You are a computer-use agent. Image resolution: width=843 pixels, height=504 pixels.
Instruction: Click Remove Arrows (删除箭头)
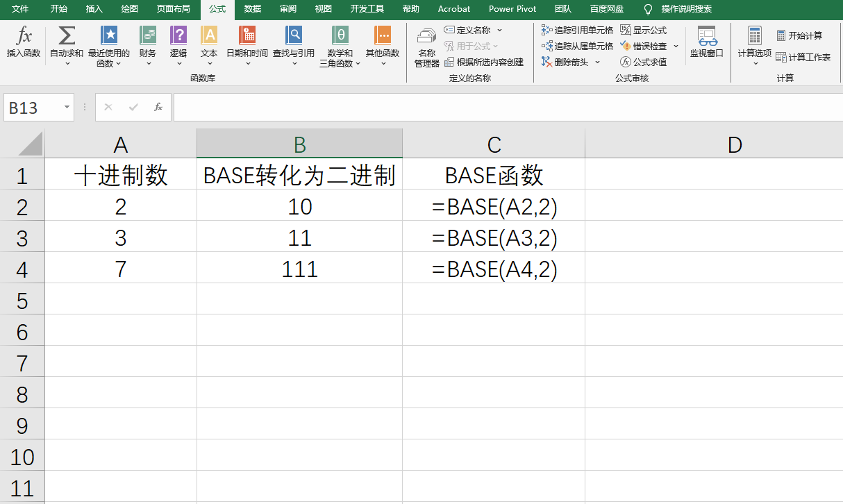pyautogui.click(x=565, y=62)
